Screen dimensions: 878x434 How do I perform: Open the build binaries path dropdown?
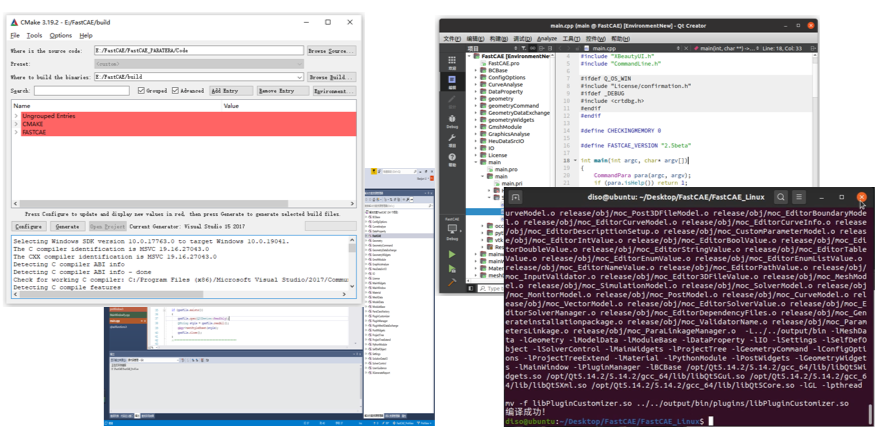(300, 77)
